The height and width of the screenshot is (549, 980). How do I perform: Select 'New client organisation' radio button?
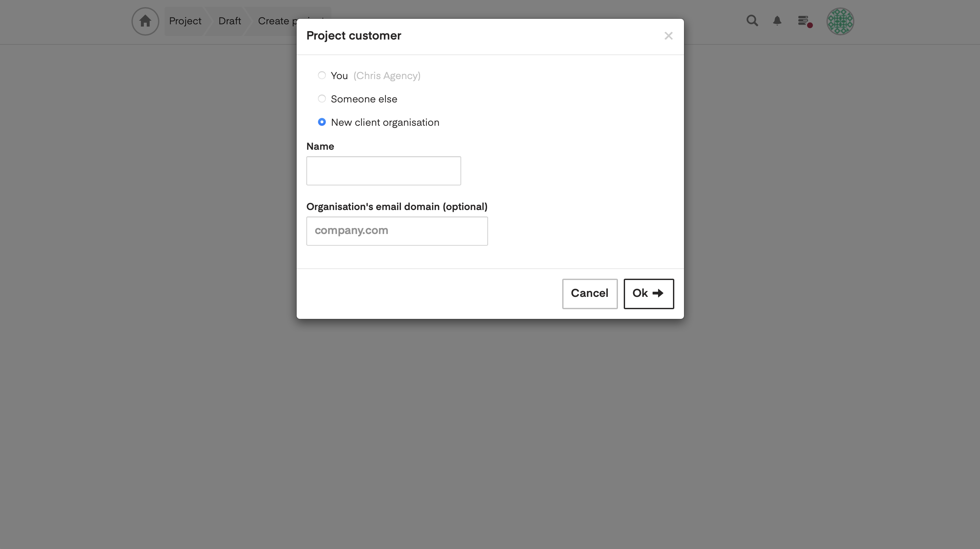point(322,122)
